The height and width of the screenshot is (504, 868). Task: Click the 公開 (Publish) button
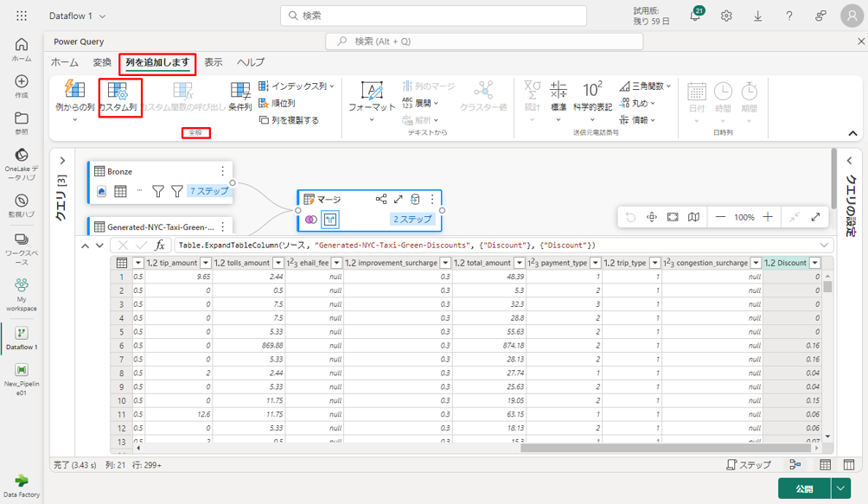click(804, 488)
